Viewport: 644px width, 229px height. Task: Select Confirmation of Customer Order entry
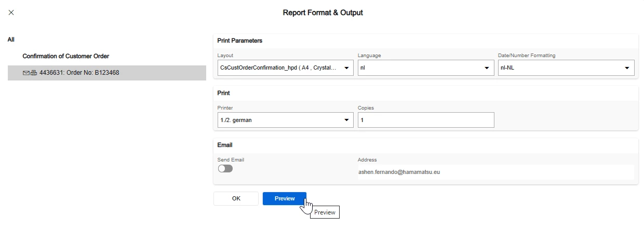pos(65,56)
